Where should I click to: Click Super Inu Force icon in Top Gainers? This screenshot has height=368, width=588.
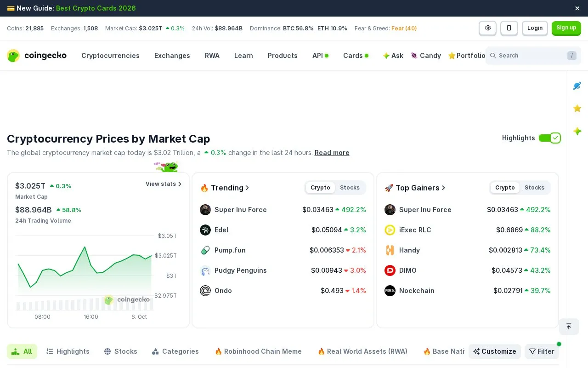tap(390, 210)
